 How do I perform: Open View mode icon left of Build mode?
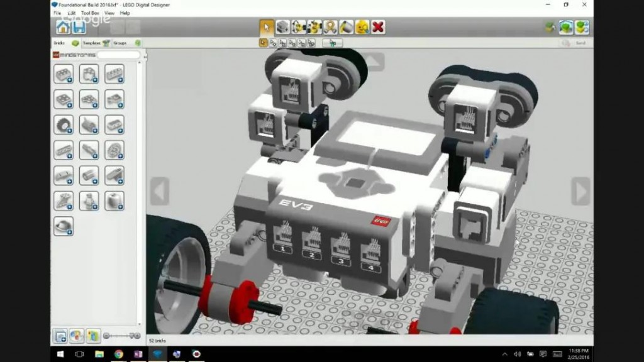click(x=550, y=28)
